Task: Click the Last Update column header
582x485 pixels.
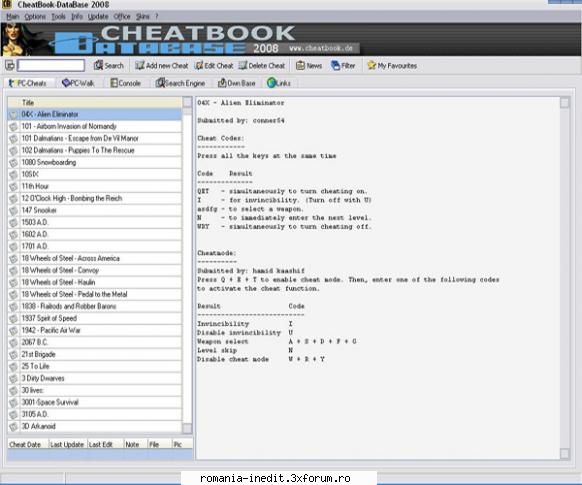Action: coord(68,444)
